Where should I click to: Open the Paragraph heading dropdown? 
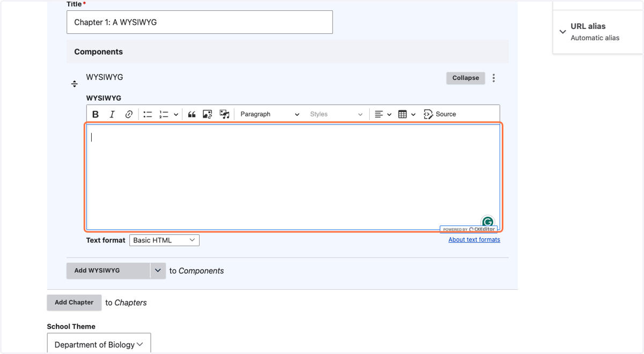(x=269, y=114)
